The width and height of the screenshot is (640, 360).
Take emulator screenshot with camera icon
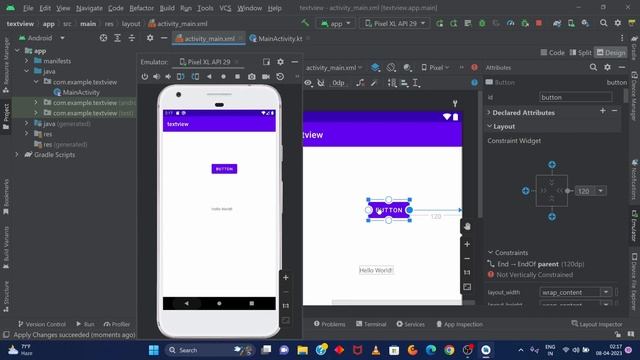[251, 77]
